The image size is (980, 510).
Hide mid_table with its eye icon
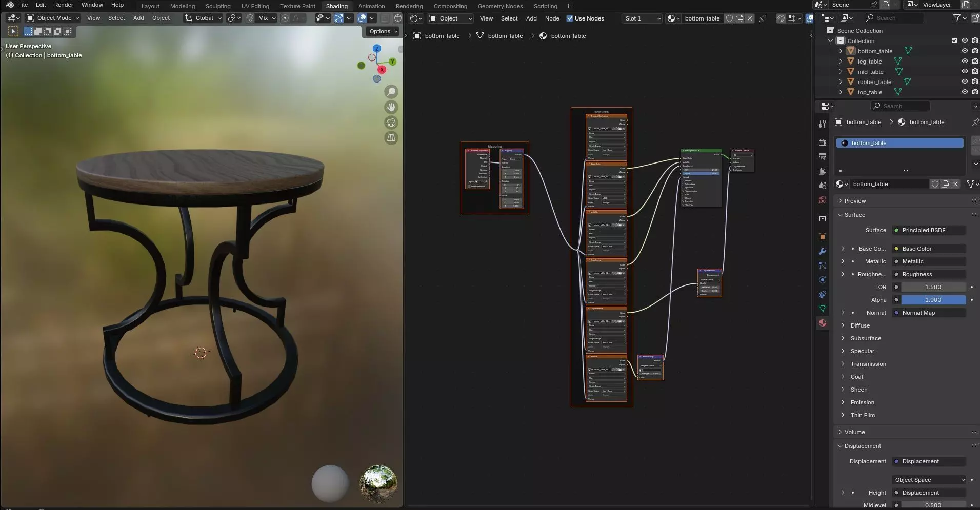coord(965,71)
